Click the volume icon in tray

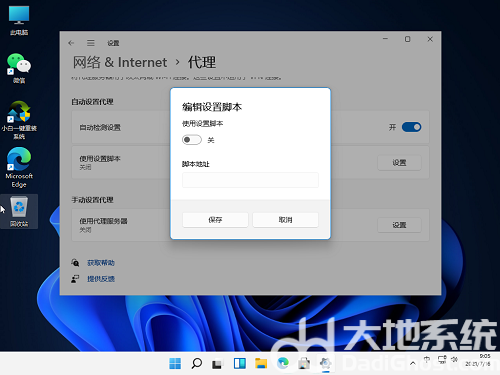click(455, 360)
